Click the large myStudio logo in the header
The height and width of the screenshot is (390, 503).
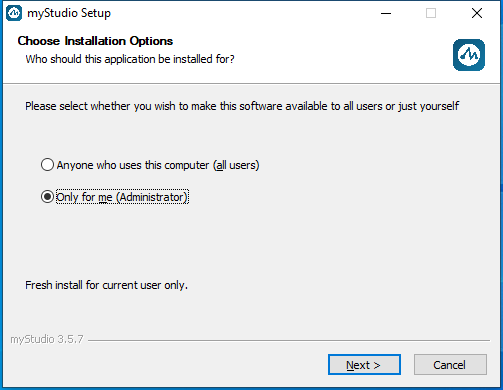pyautogui.click(x=469, y=55)
